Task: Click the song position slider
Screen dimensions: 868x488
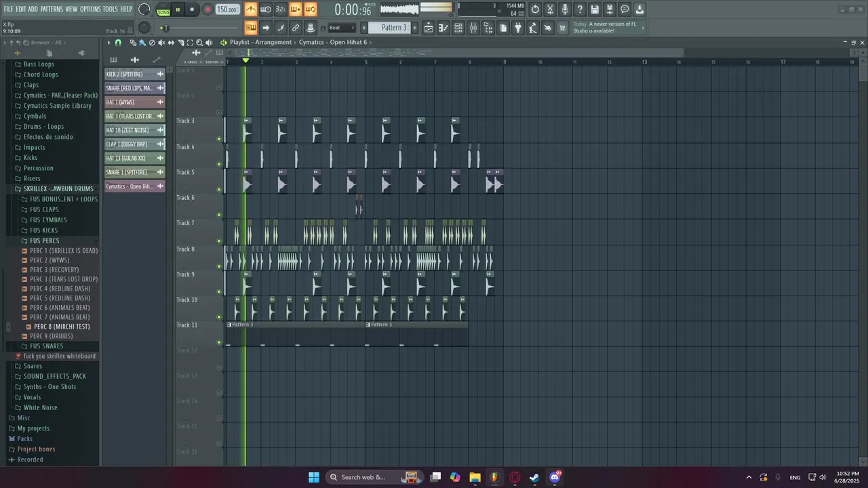Action: 200,28
